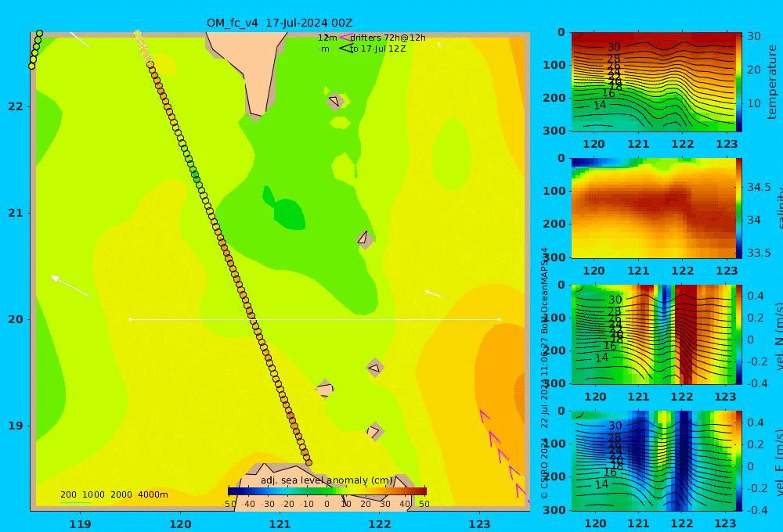
Task: Click the small island near 121.5E 19.3N
Action: (x=325, y=389)
